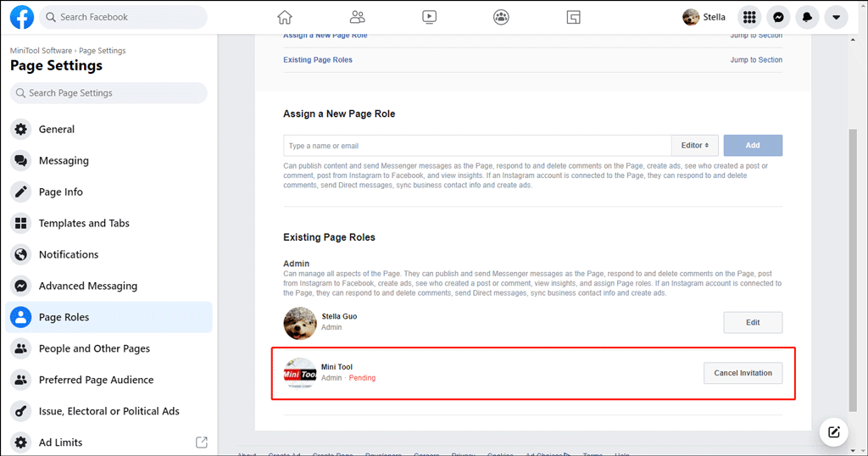This screenshot has height=456, width=868.
Task: Go to Home via house icon
Action: pos(285,17)
